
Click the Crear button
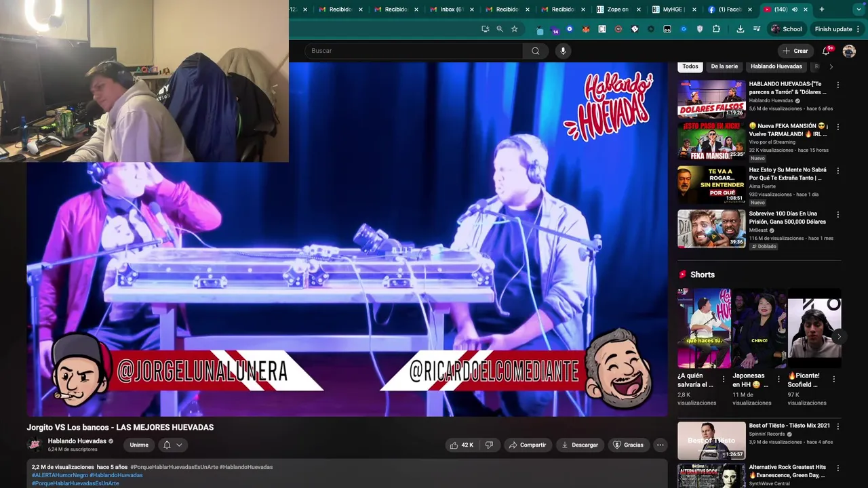click(x=795, y=51)
